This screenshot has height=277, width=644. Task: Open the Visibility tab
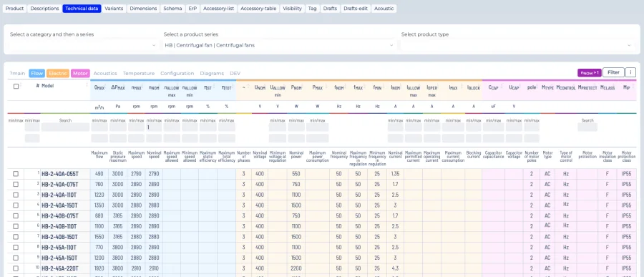(293, 8)
